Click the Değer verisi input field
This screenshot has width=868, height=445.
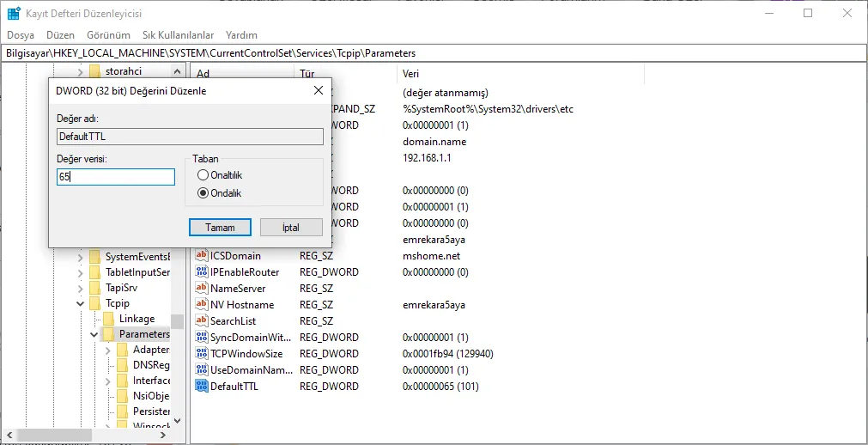(115, 177)
